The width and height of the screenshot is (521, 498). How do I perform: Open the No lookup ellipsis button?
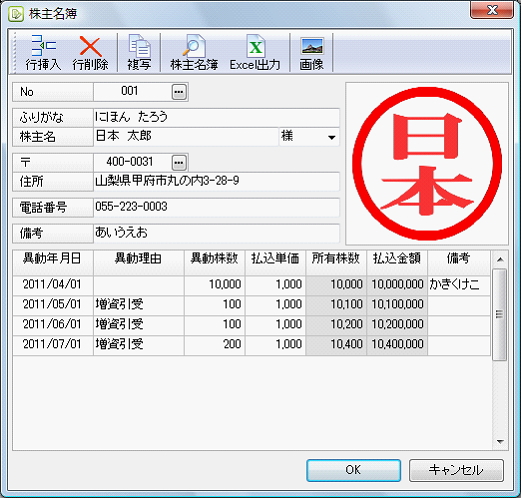[x=179, y=92]
